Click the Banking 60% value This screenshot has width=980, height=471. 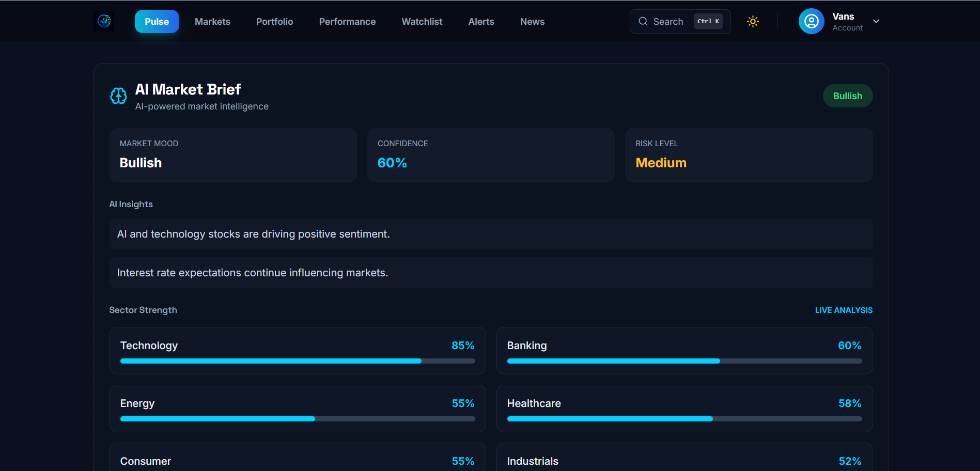point(849,346)
